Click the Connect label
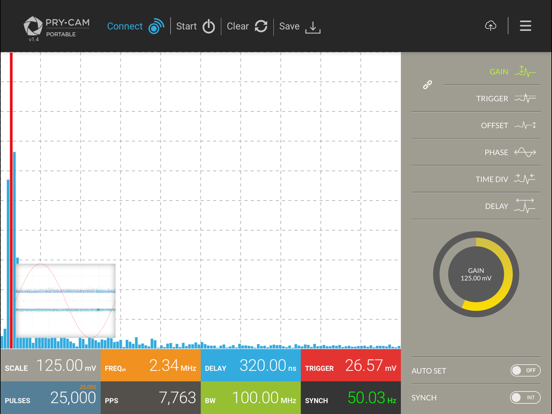Screen dimensions: 552x414 point(125,26)
